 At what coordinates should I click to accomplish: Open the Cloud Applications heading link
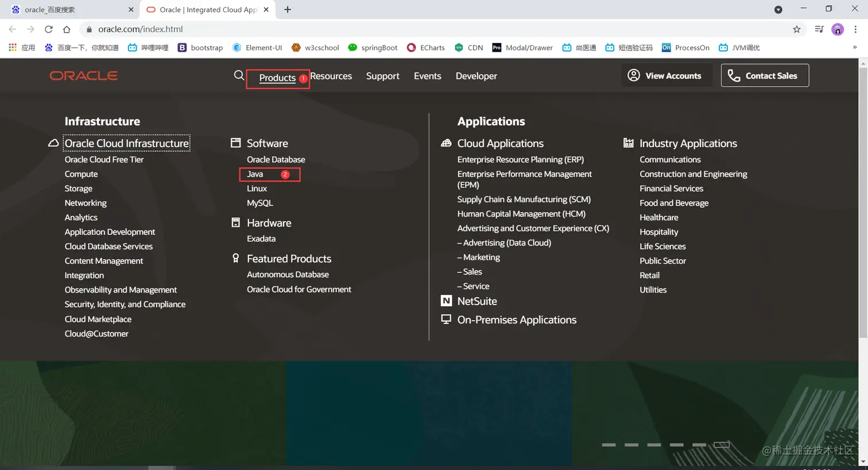tap(501, 143)
